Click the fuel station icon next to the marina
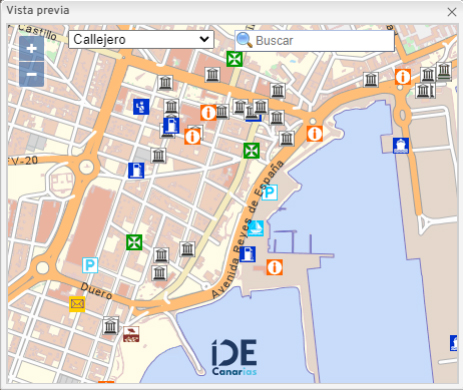This screenshot has width=463, height=390. click(x=247, y=254)
